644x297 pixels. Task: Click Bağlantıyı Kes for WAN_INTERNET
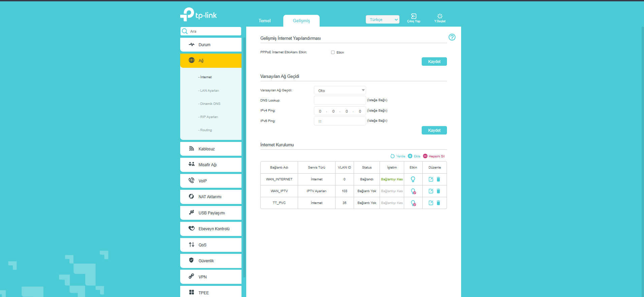[392, 179]
